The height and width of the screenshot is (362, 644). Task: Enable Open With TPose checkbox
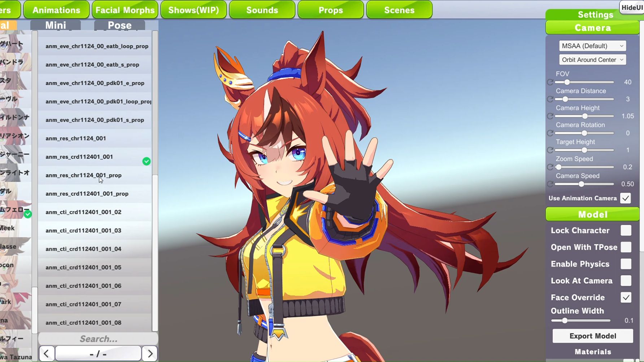[626, 247]
